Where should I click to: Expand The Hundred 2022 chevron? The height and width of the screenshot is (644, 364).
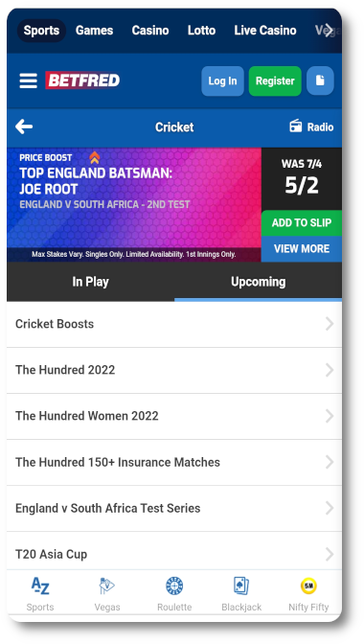330,370
